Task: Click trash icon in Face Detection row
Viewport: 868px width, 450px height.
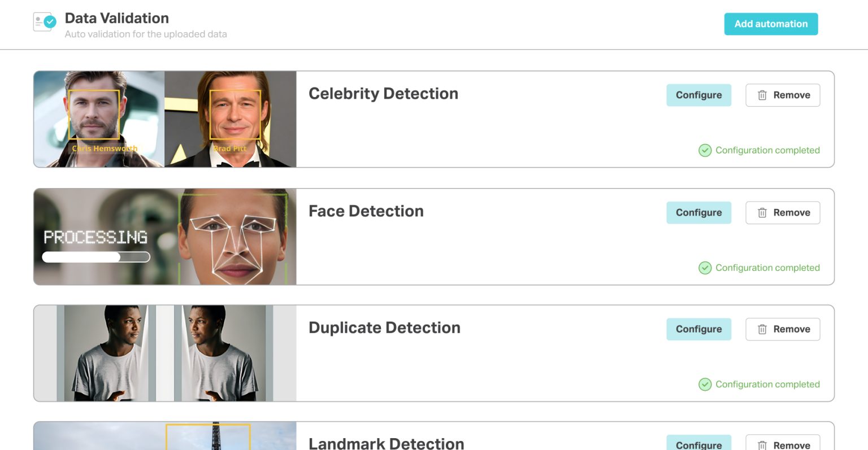Action: click(762, 213)
